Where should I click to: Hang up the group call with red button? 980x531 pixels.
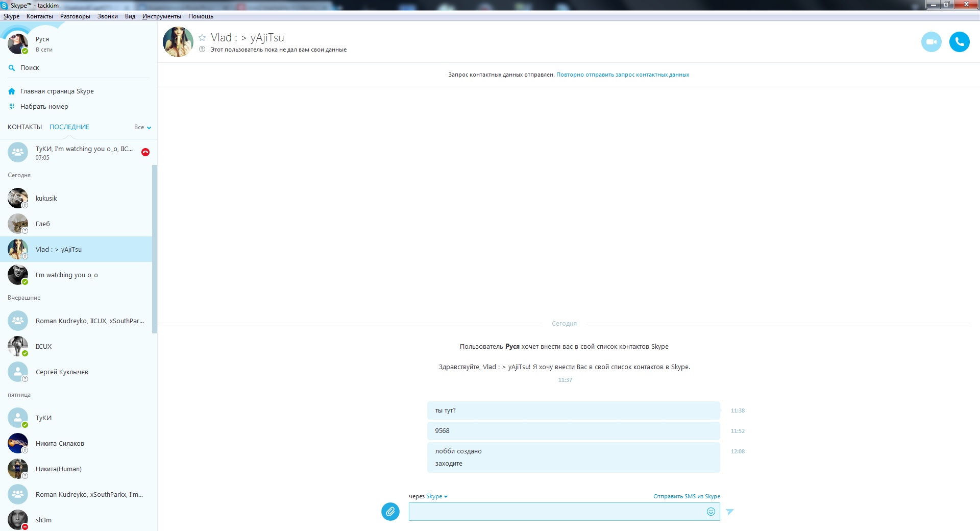tap(145, 152)
